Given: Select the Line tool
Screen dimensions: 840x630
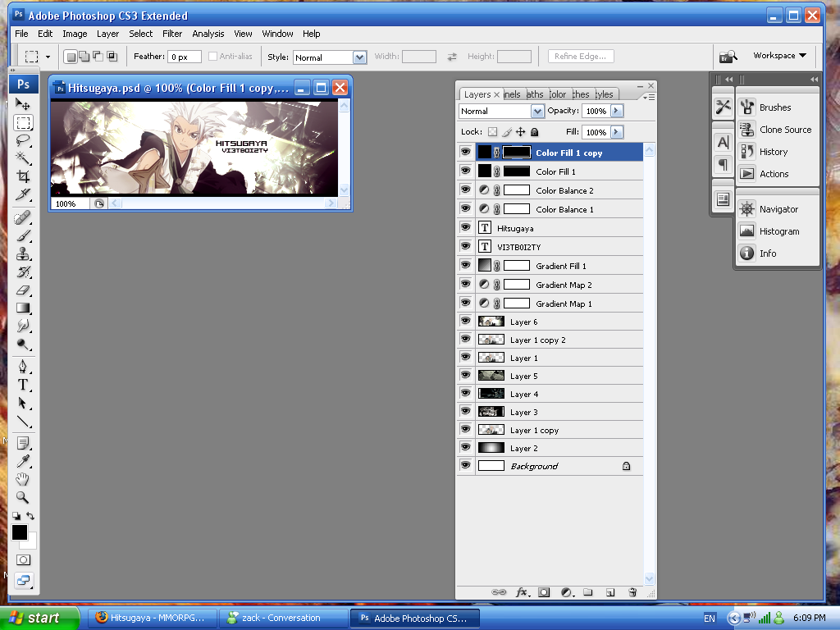Looking at the screenshot, I should tap(23, 421).
